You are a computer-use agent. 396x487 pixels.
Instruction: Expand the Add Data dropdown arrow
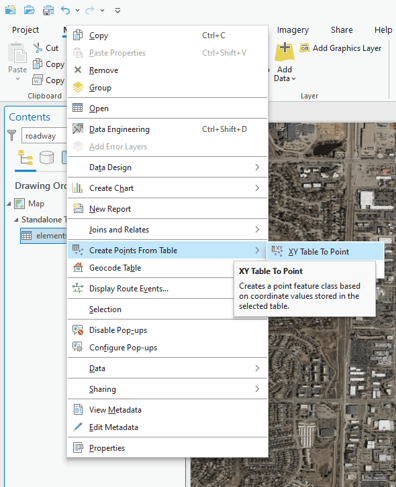point(294,79)
